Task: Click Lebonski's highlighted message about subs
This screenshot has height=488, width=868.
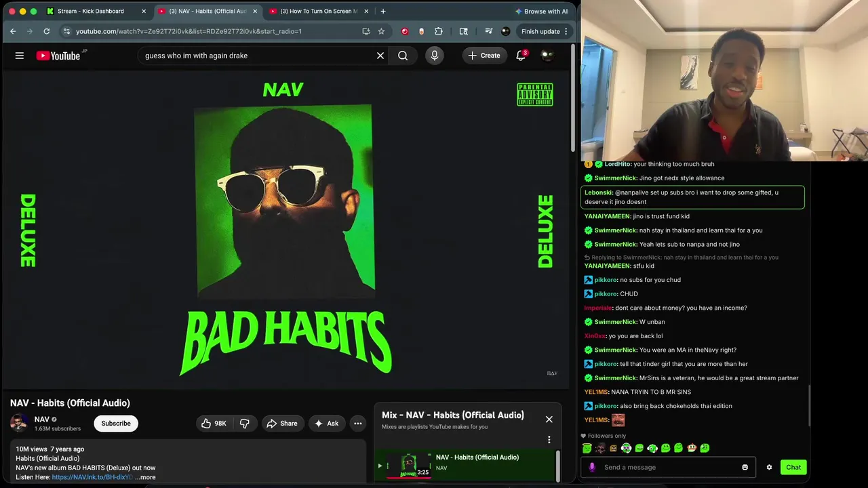Action: coord(694,197)
